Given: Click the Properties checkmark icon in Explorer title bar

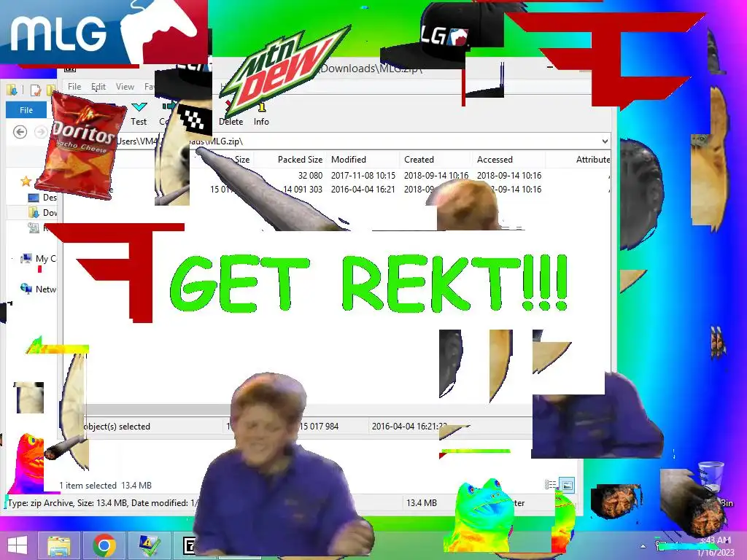Looking at the screenshot, I should click(x=36, y=90).
